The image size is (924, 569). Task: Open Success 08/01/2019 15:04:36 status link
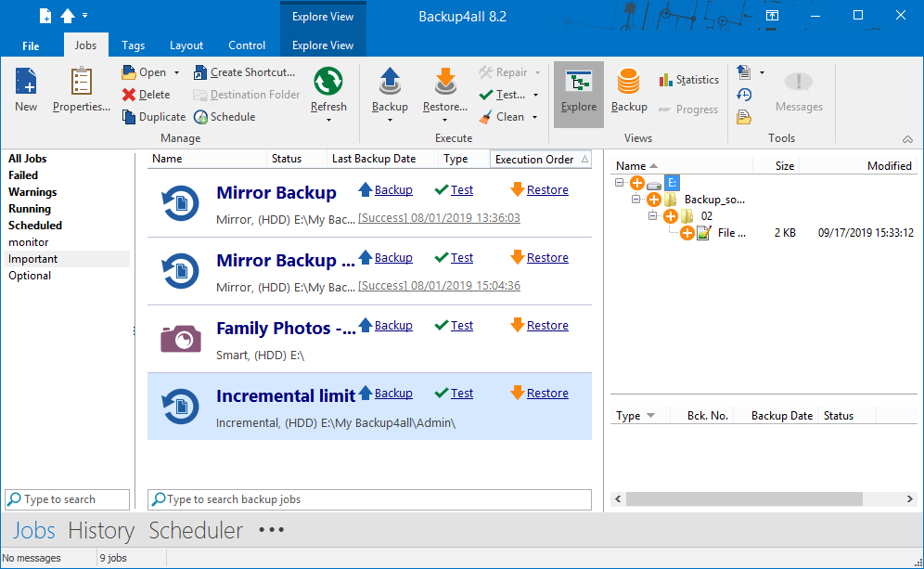click(439, 285)
